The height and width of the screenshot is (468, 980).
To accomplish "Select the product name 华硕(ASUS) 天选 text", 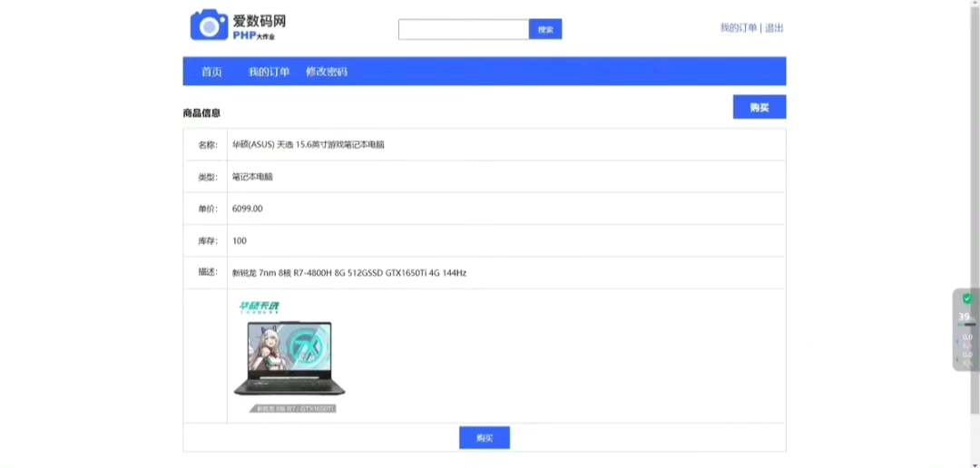I will pyautogui.click(x=309, y=144).
